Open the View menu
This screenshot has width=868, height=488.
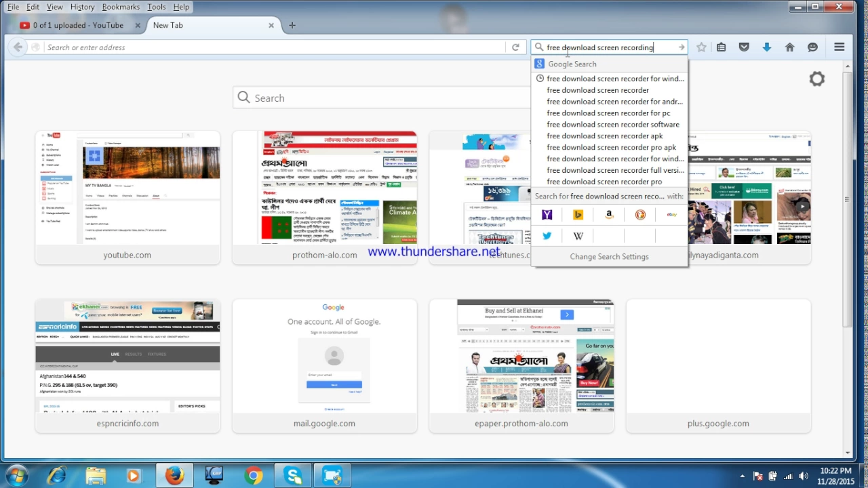pyautogui.click(x=55, y=7)
